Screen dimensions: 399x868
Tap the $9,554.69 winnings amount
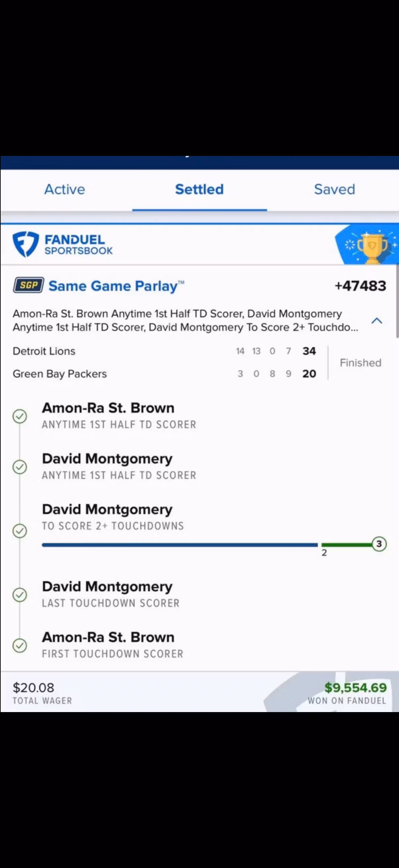pos(356,687)
